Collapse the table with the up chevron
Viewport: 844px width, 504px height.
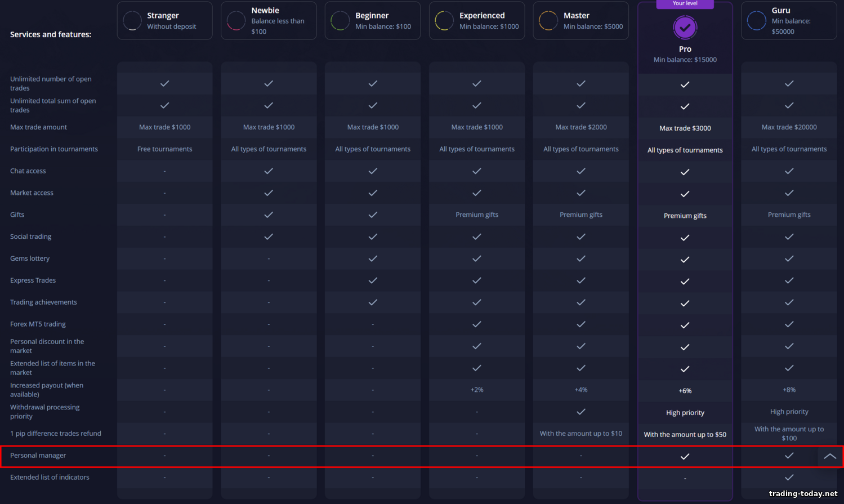coord(830,457)
